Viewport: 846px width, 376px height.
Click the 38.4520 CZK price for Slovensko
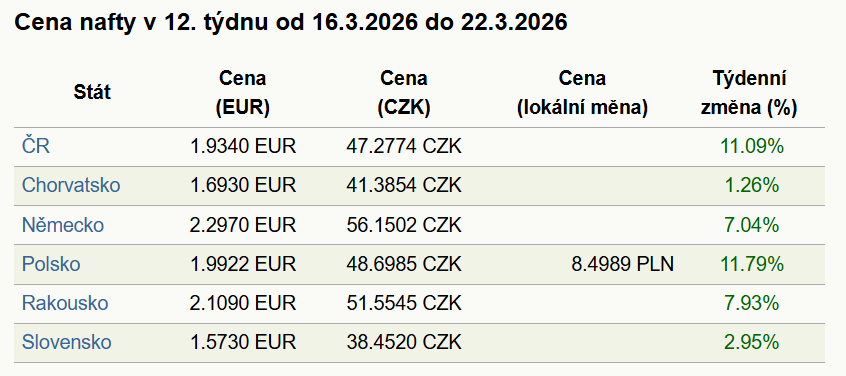[404, 343]
